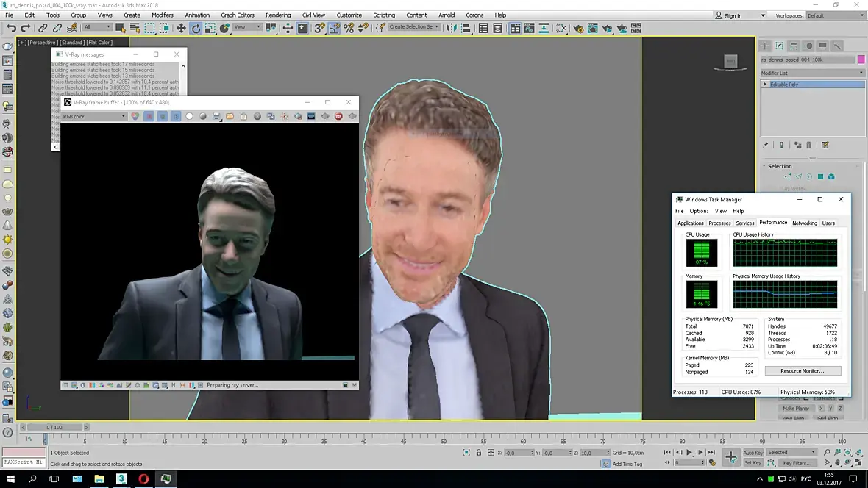The width and height of the screenshot is (868, 488).
Task: Open the selection filter 'All' dropdown
Action: coord(97,27)
